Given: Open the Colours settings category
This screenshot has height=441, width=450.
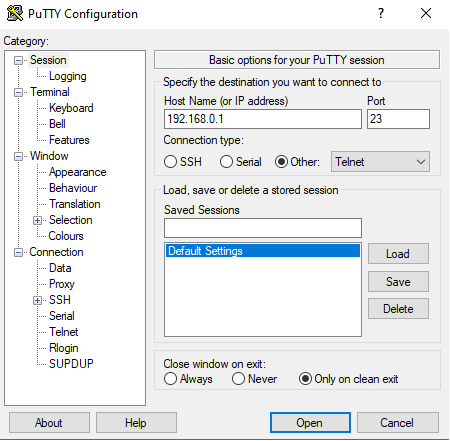Looking at the screenshot, I should pos(66,236).
